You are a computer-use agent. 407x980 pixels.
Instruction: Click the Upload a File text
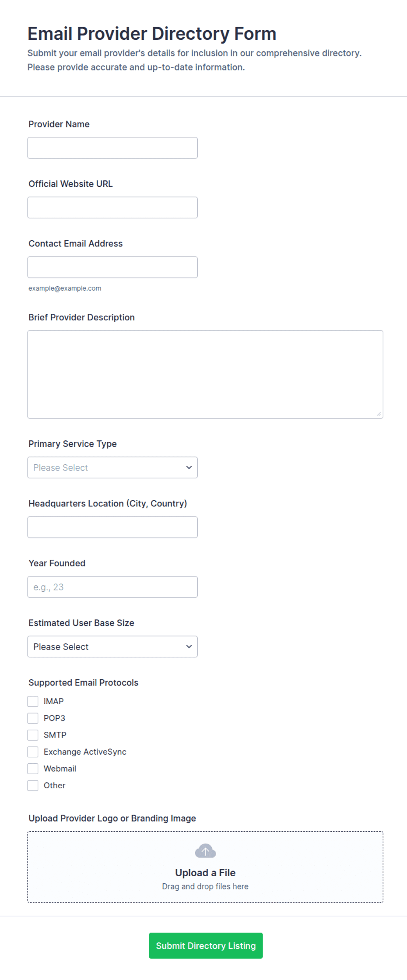205,873
